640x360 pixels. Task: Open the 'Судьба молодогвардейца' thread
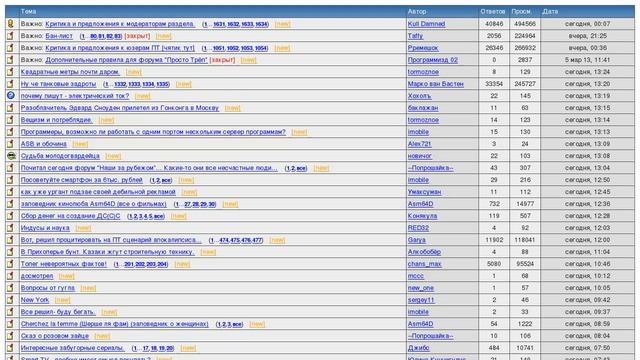pos(60,156)
